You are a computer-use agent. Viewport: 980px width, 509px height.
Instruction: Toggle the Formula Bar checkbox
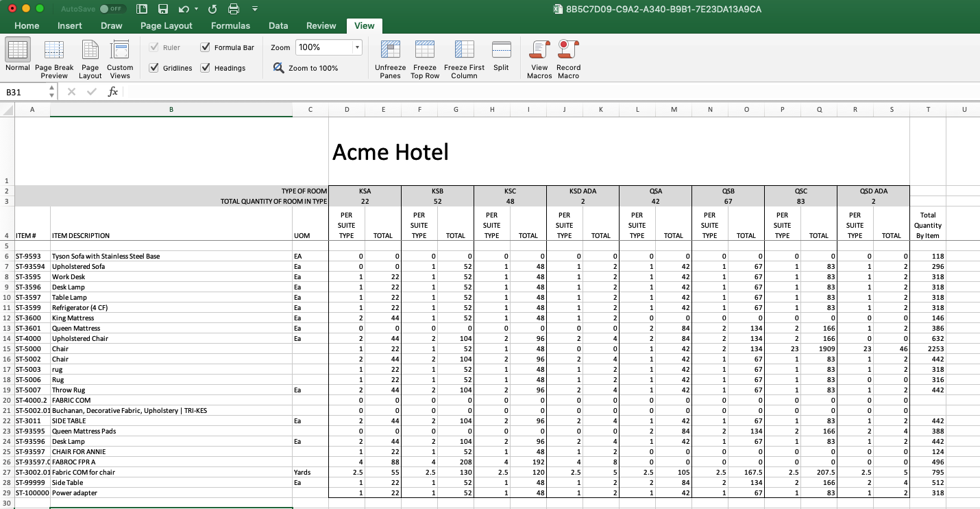click(x=205, y=47)
